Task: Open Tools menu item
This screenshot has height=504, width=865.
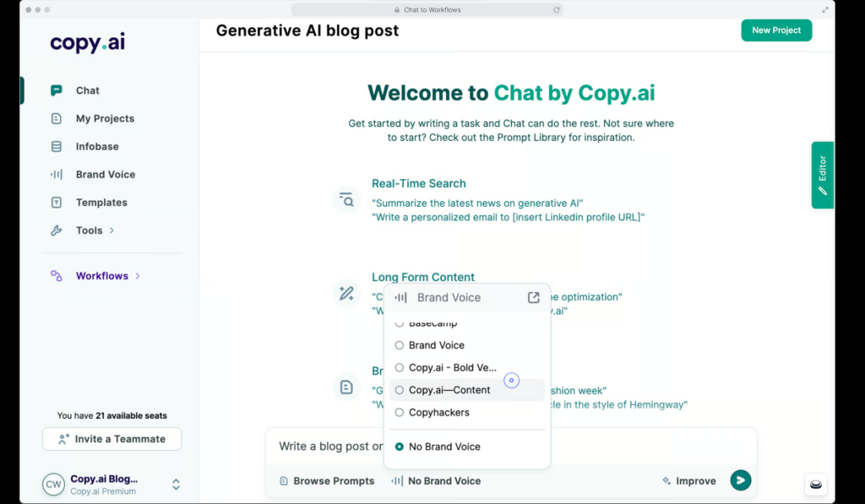Action: point(89,230)
